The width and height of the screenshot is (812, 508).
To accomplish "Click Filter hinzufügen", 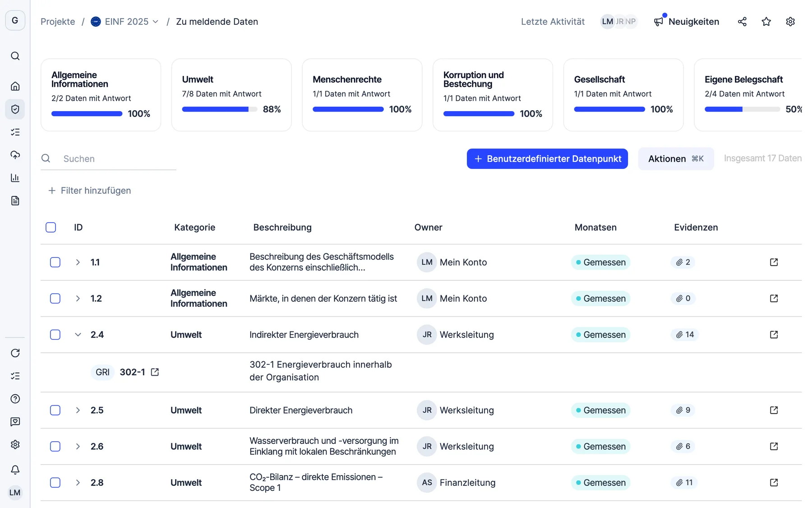I will tap(89, 191).
